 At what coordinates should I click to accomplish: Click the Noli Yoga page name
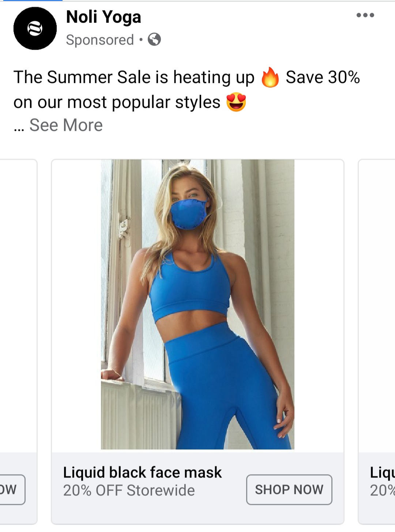pyautogui.click(x=104, y=17)
